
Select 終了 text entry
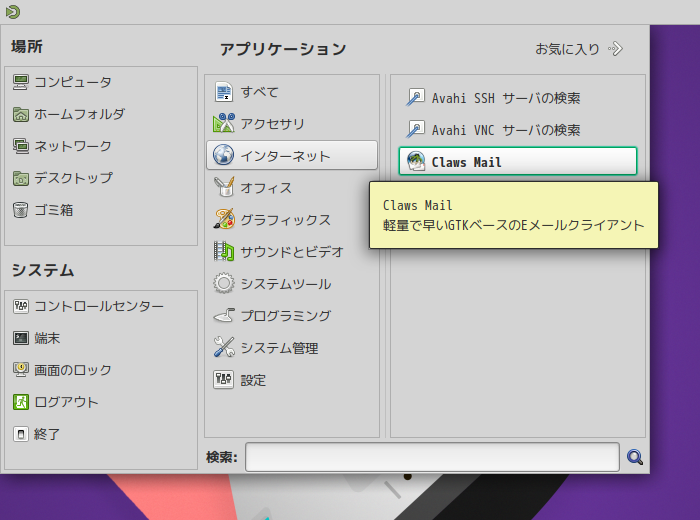point(47,434)
